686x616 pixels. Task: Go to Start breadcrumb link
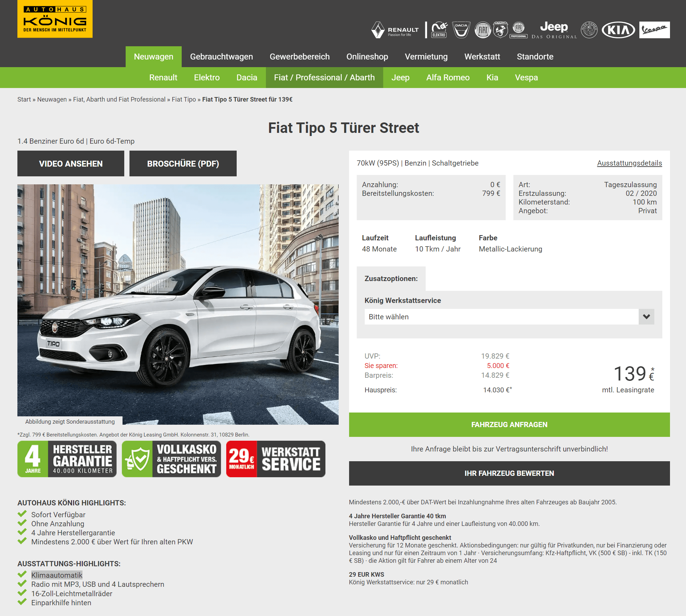pos(24,99)
